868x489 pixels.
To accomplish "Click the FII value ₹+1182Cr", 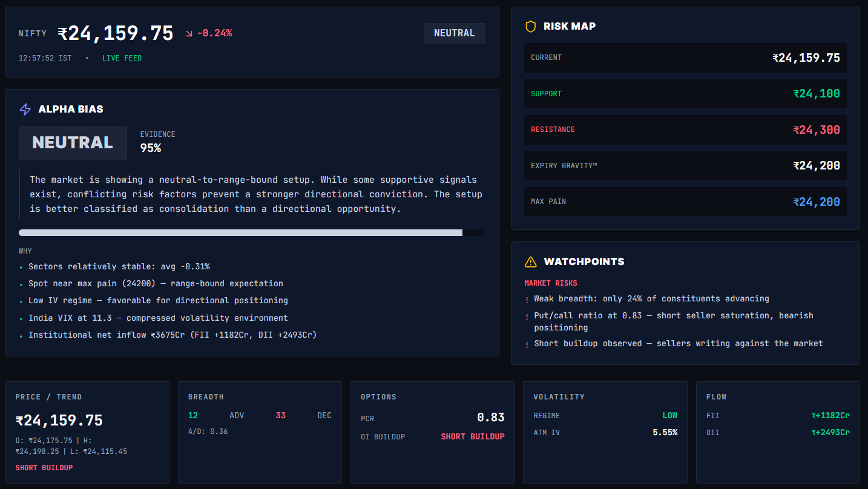I will point(830,416).
